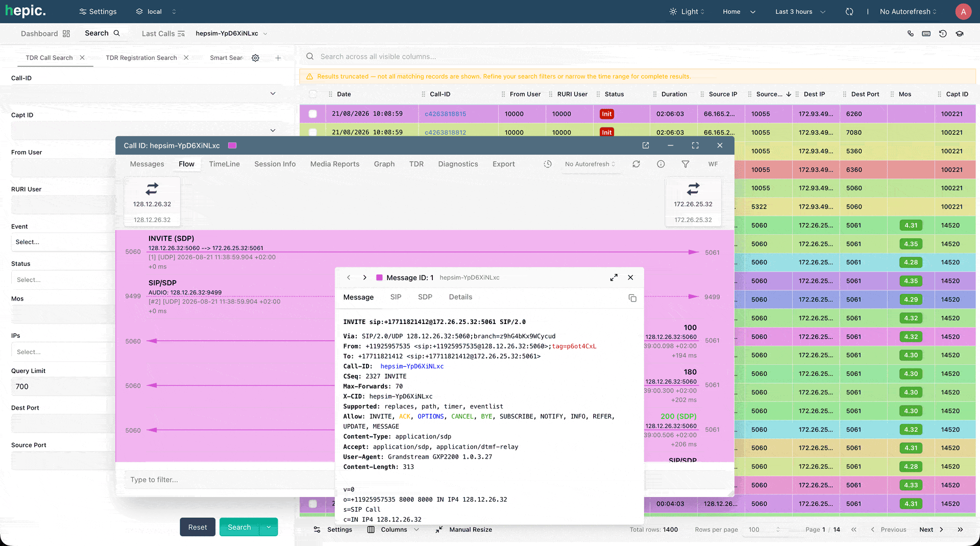This screenshot has width=980, height=546.
Task: Click the refresh icon in top bar
Action: click(x=849, y=11)
